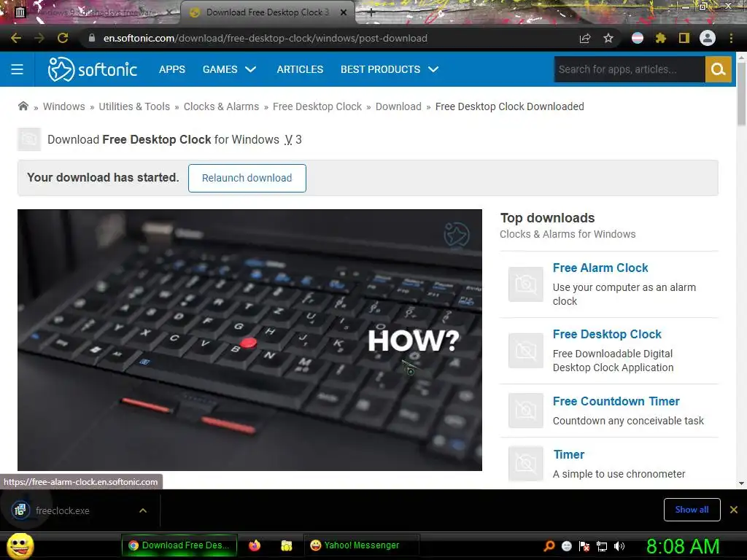Click the Softonic logo
The width and height of the screenshot is (747, 560).
(93, 69)
